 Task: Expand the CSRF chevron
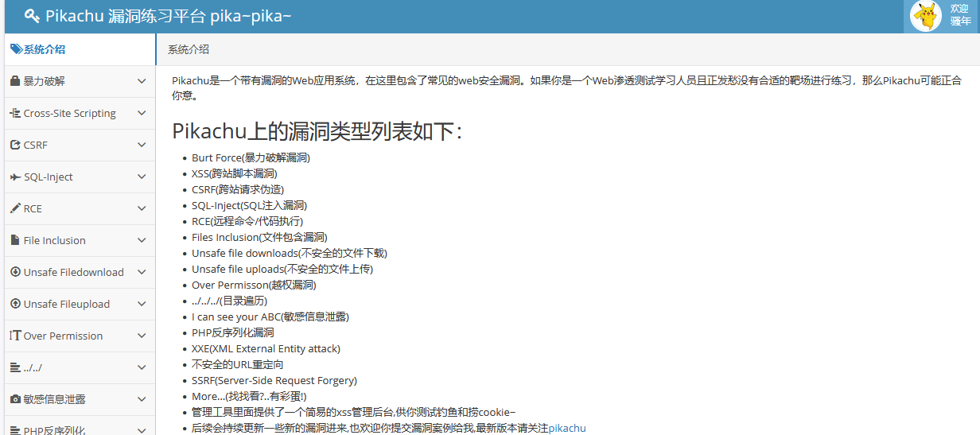coord(142,145)
